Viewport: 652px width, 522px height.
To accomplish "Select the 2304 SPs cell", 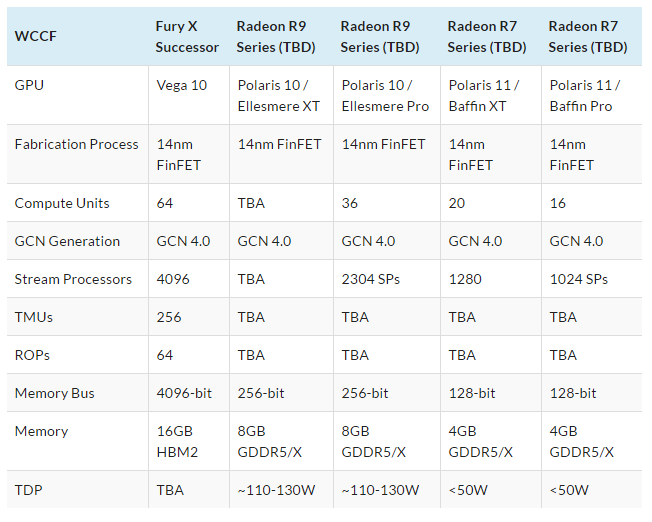I will point(371,280).
